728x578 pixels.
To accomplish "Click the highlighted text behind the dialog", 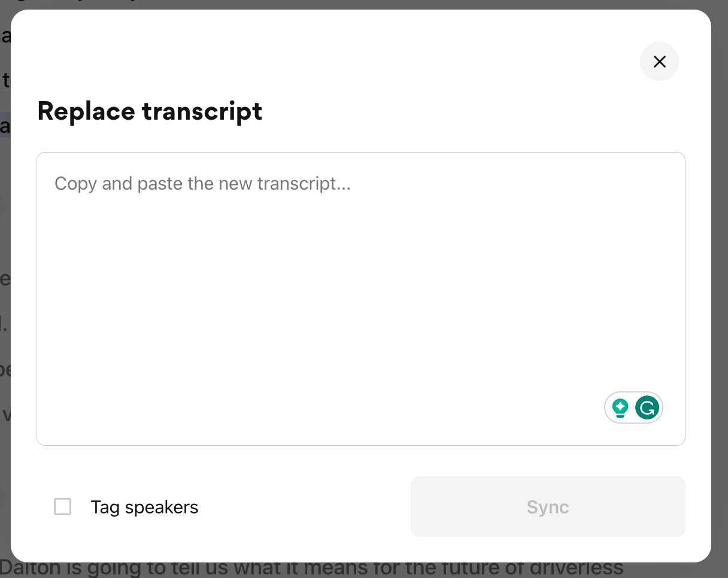I will [x=7, y=125].
